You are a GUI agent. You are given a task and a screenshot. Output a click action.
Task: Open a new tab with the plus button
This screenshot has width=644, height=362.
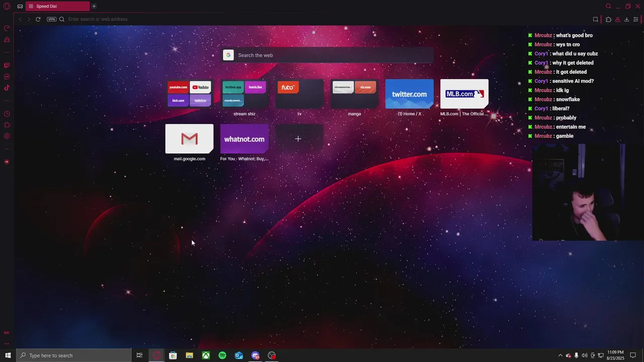pos(94,6)
